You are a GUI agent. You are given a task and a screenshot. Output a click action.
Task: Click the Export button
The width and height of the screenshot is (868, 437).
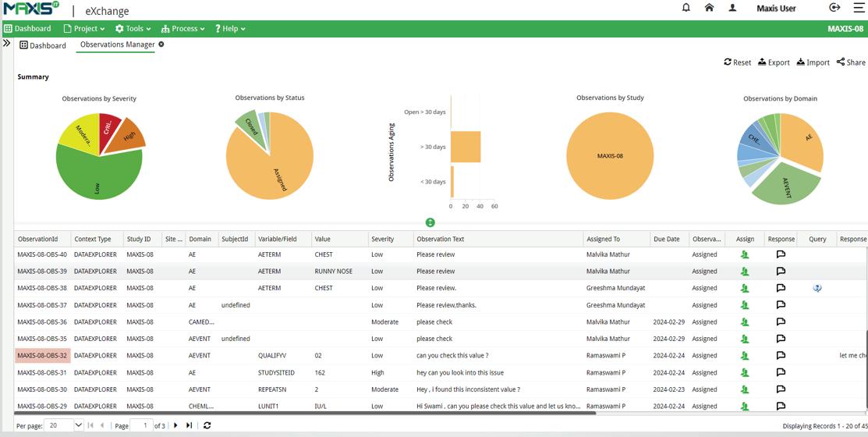[x=774, y=62]
